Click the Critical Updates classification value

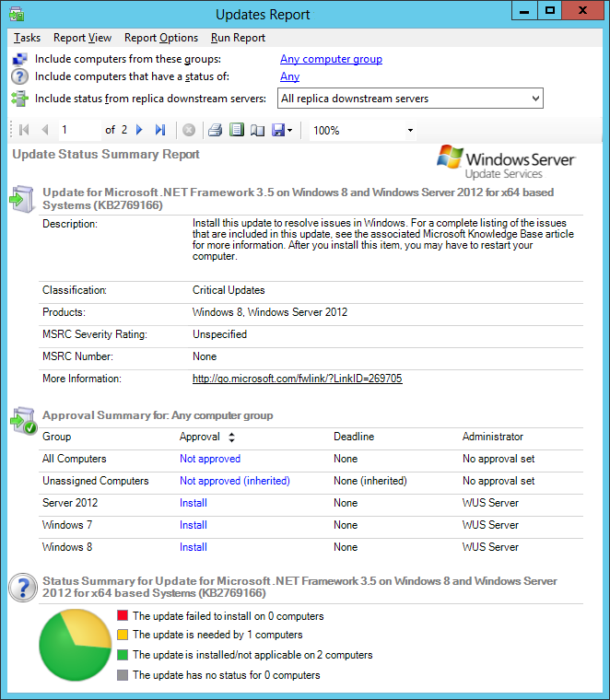(x=229, y=290)
